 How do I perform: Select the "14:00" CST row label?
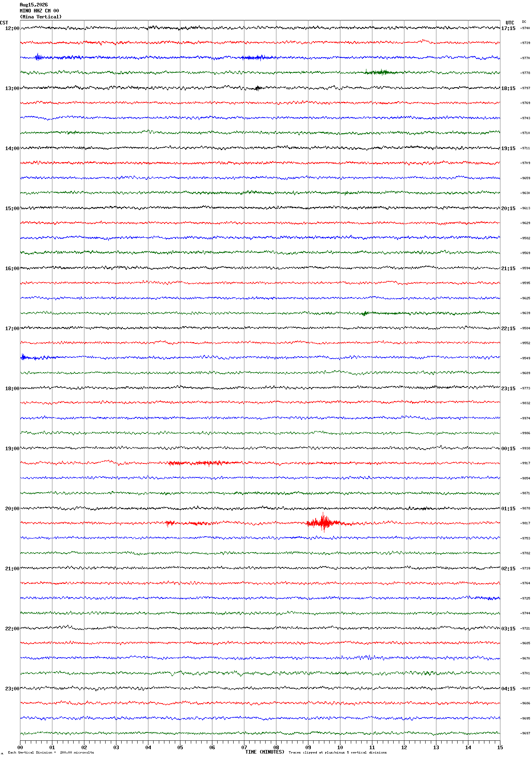(x=12, y=148)
